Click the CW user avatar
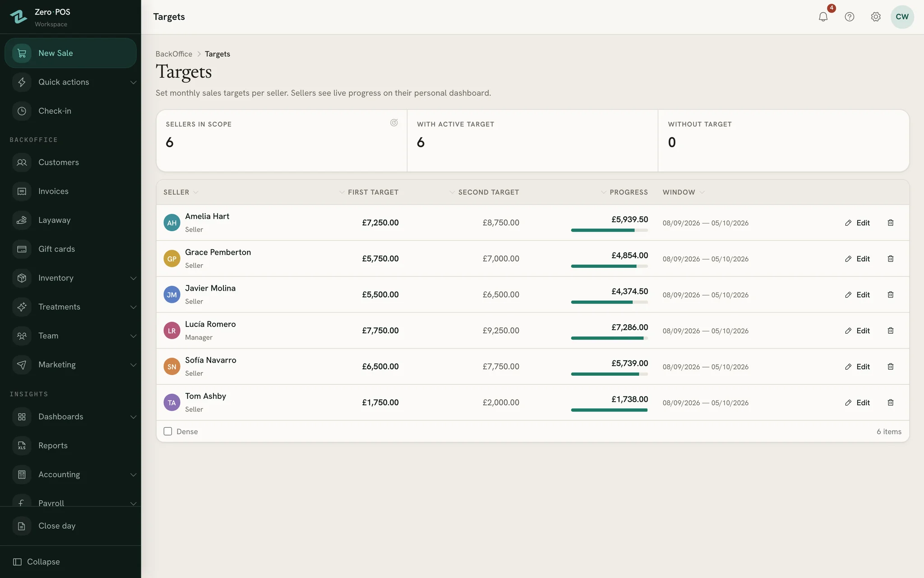Image resolution: width=924 pixels, height=578 pixels. pos(902,17)
